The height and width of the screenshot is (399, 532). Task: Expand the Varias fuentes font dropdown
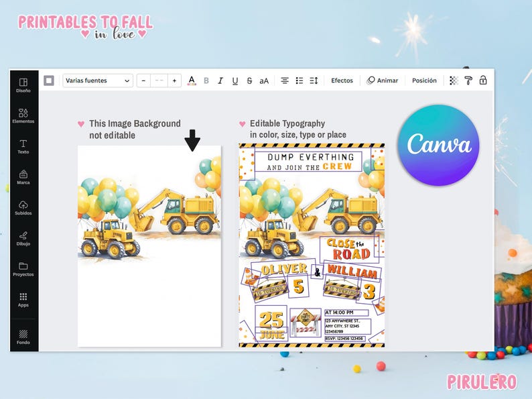(x=98, y=80)
